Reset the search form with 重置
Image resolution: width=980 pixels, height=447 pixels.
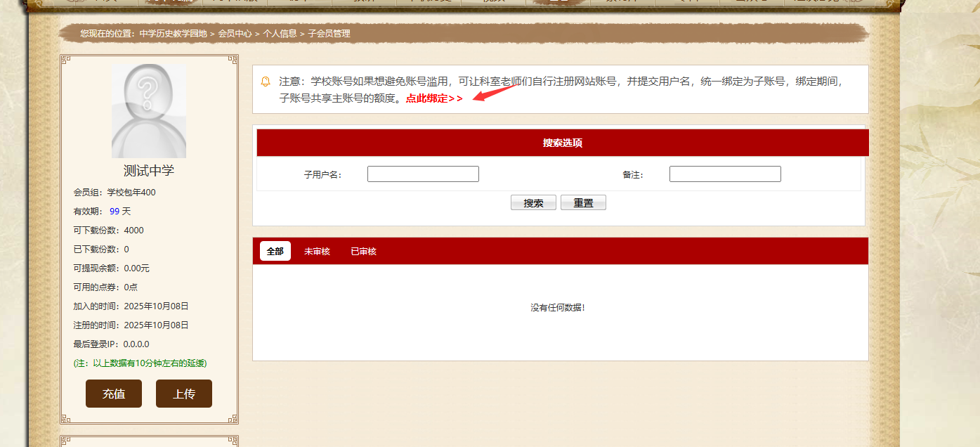click(x=583, y=203)
